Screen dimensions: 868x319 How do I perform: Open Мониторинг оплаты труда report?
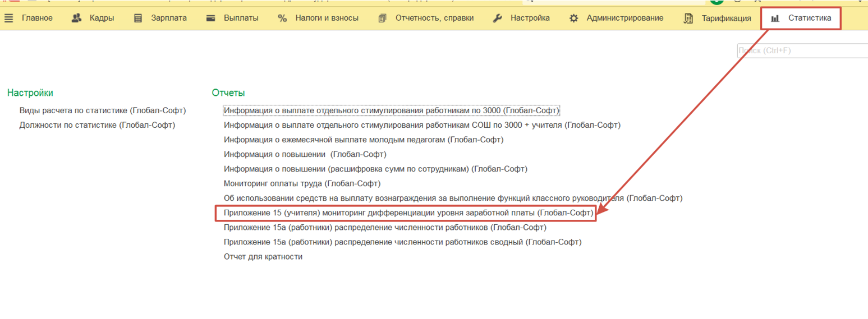coord(302,183)
